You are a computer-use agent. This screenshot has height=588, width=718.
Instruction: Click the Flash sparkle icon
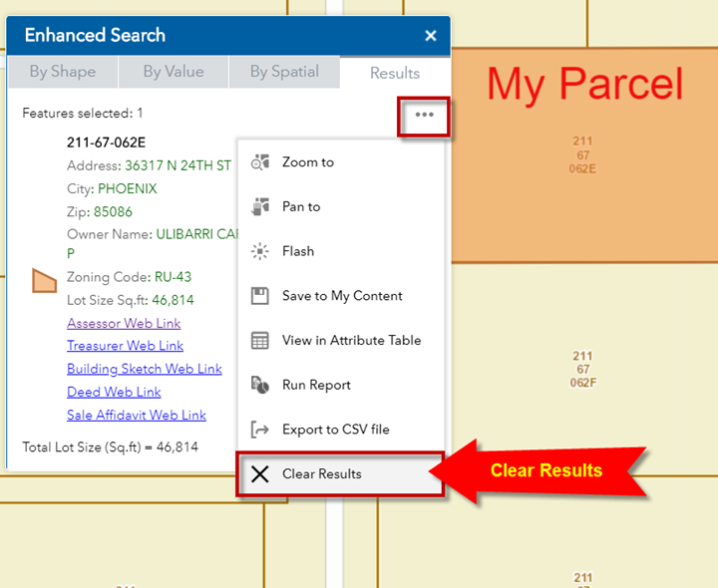(260, 251)
